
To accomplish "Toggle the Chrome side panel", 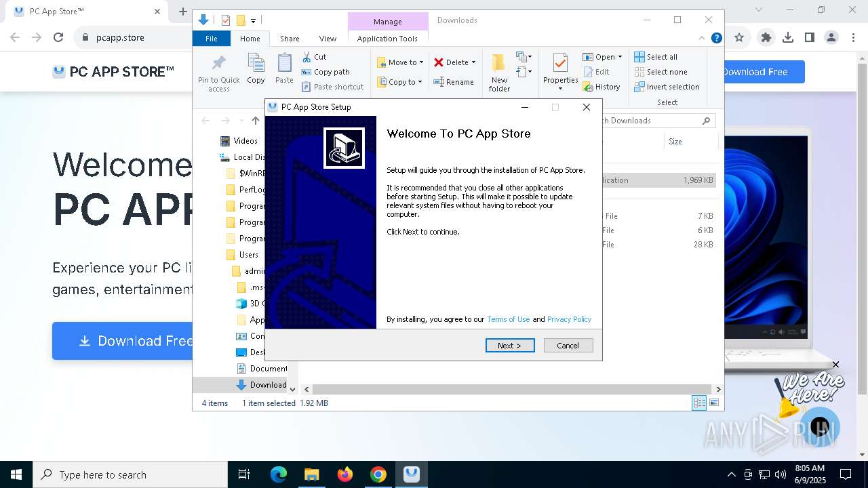I will click(x=810, y=38).
